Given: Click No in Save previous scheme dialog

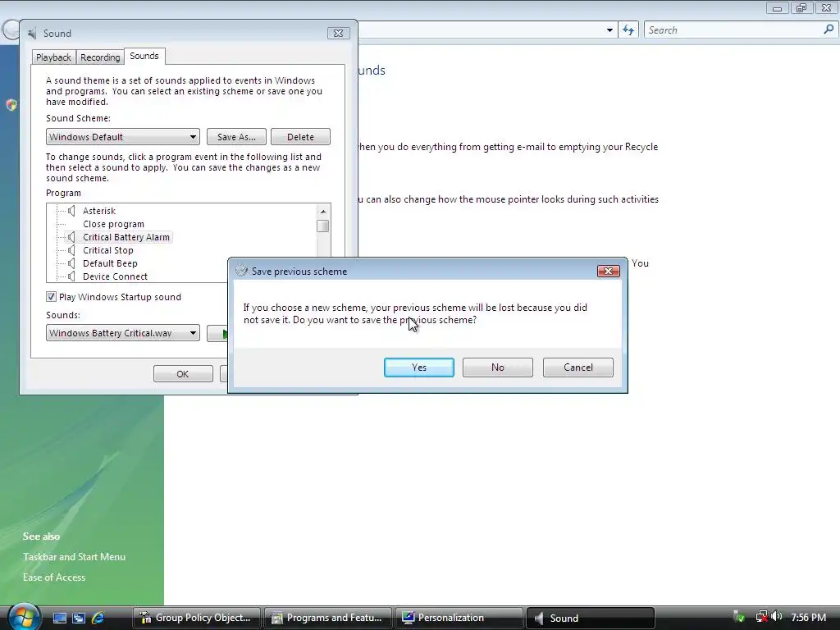Looking at the screenshot, I should (498, 367).
